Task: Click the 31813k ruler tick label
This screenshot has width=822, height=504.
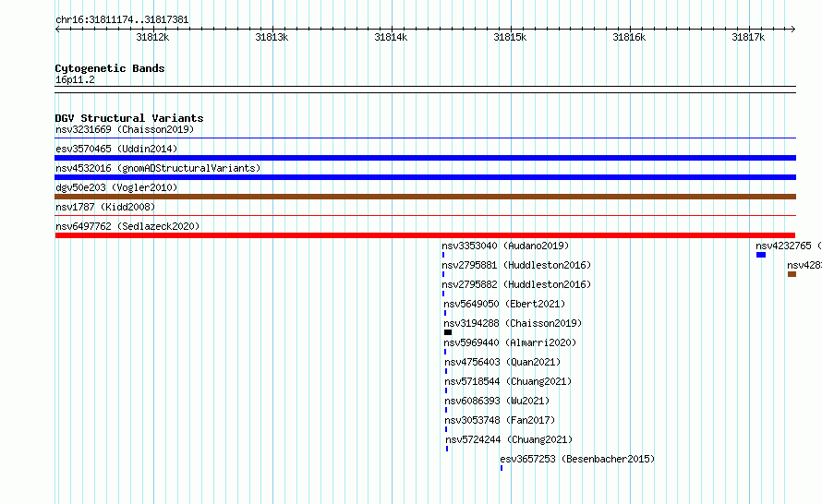Action: pyautogui.click(x=272, y=37)
